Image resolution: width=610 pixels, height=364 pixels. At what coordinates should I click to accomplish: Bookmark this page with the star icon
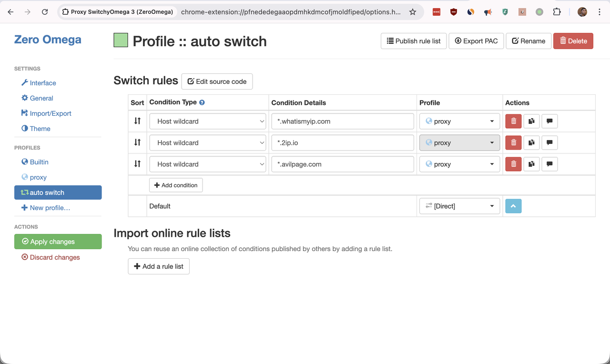click(413, 12)
